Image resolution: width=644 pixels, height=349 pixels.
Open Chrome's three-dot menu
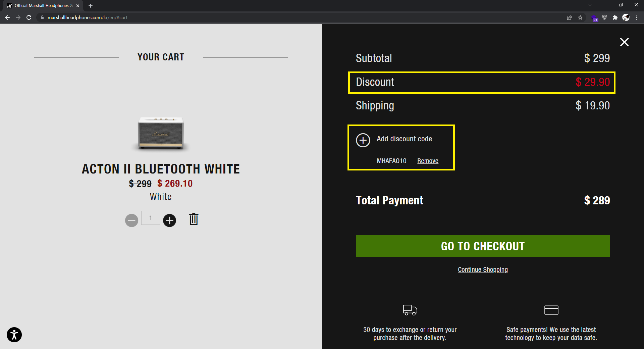[x=637, y=17]
